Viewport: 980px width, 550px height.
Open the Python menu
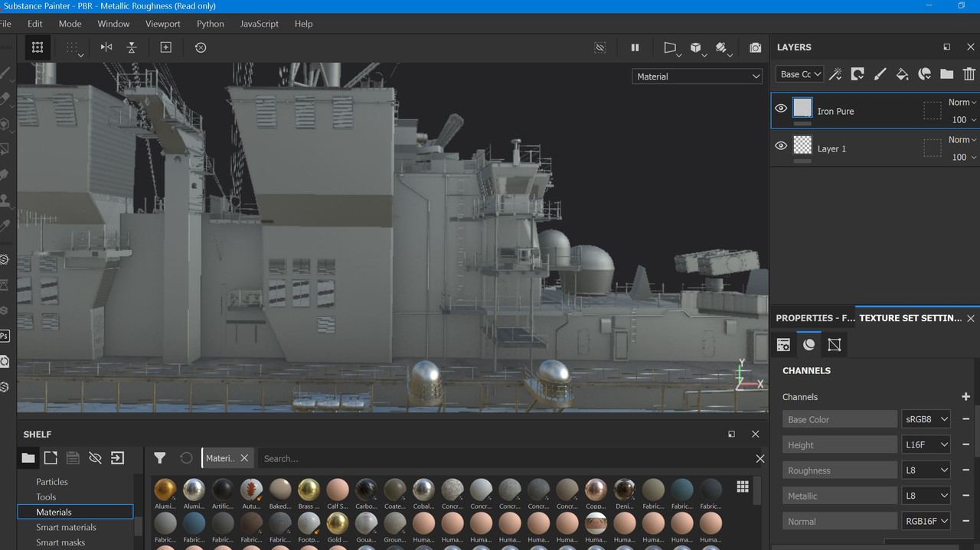pos(211,24)
